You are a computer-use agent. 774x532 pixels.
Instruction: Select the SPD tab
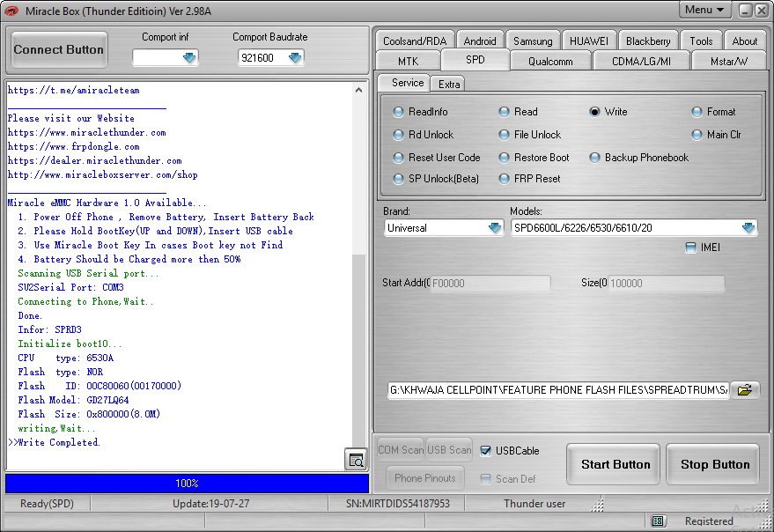click(x=475, y=60)
